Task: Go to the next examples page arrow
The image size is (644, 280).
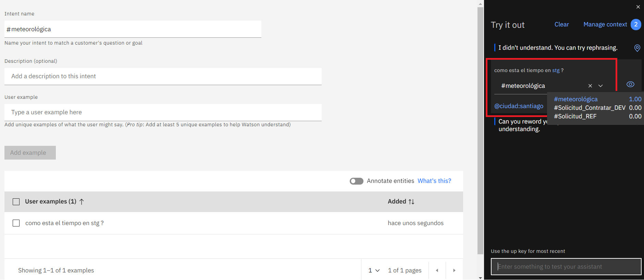Action: coord(454,270)
